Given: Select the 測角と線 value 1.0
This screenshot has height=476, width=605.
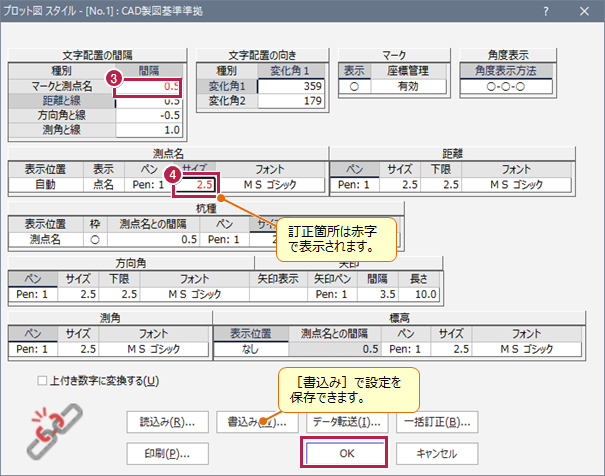Looking at the screenshot, I should [x=148, y=130].
